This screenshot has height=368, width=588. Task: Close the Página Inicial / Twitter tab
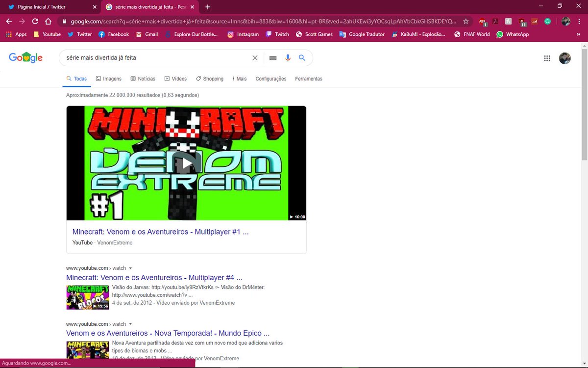click(95, 7)
